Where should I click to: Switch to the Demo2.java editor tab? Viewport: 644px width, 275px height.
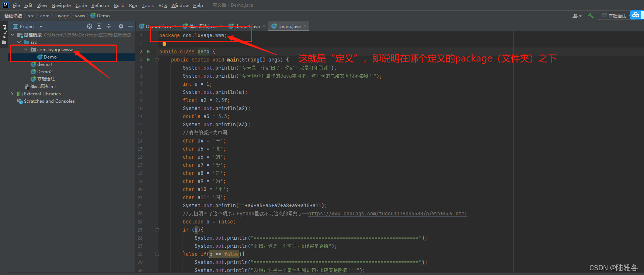(157, 27)
